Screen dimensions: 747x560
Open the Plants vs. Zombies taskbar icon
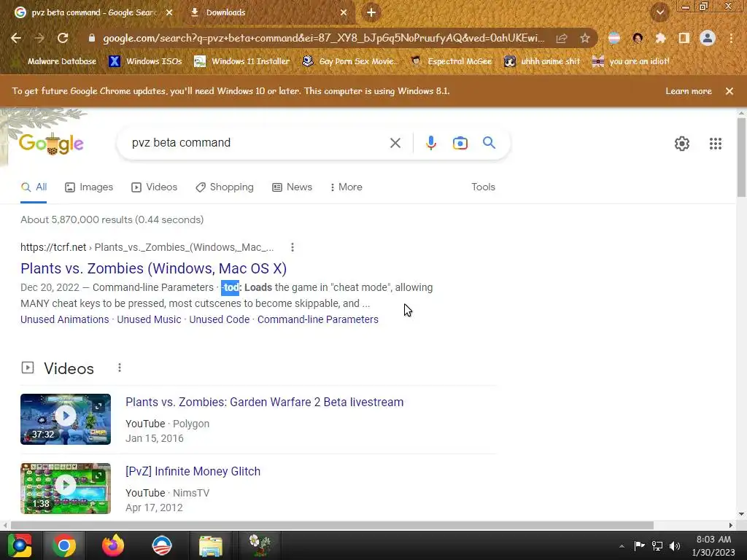[x=260, y=545]
